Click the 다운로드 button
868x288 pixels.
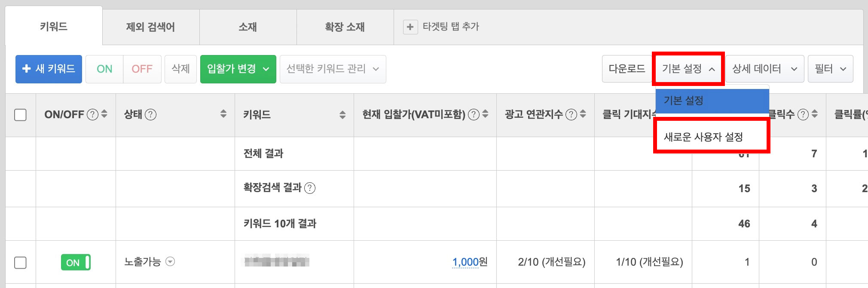pyautogui.click(x=627, y=69)
